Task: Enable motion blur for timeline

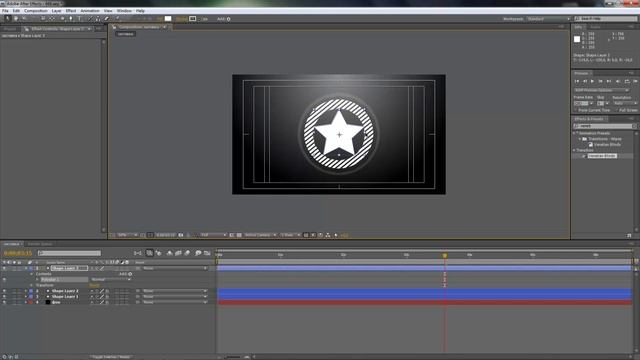Action: click(x=186, y=253)
